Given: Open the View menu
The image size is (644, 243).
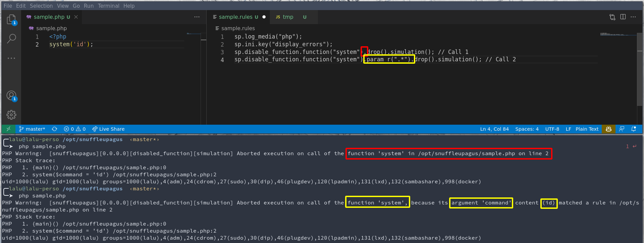Looking at the screenshot, I should click(63, 6).
